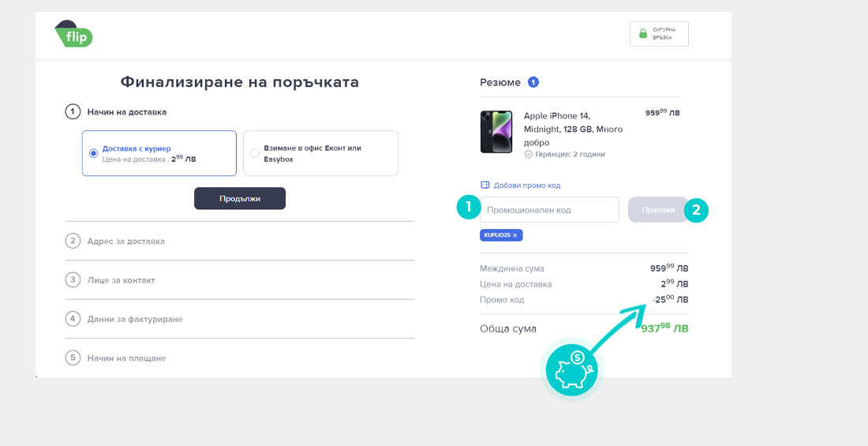Click the KUPLIO25 promo tag label
The width and height of the screenshot is (868, 446).
(x=497, y=235)
